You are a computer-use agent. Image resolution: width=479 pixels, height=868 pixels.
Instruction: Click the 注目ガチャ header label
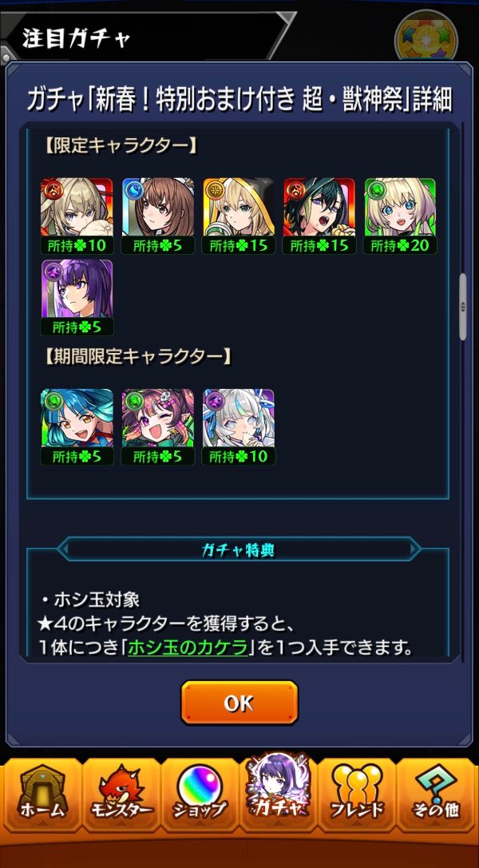[77, 38]
